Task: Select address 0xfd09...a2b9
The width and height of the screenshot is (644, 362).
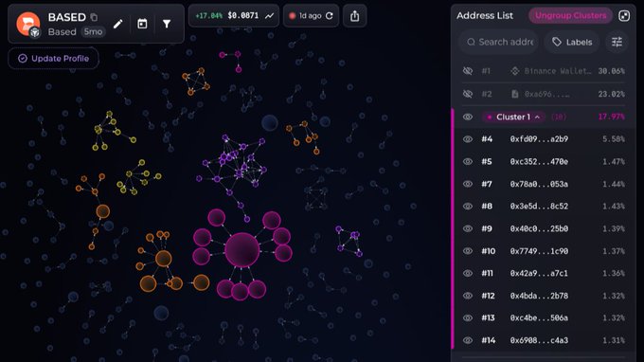Action: [x=539, y=139]
